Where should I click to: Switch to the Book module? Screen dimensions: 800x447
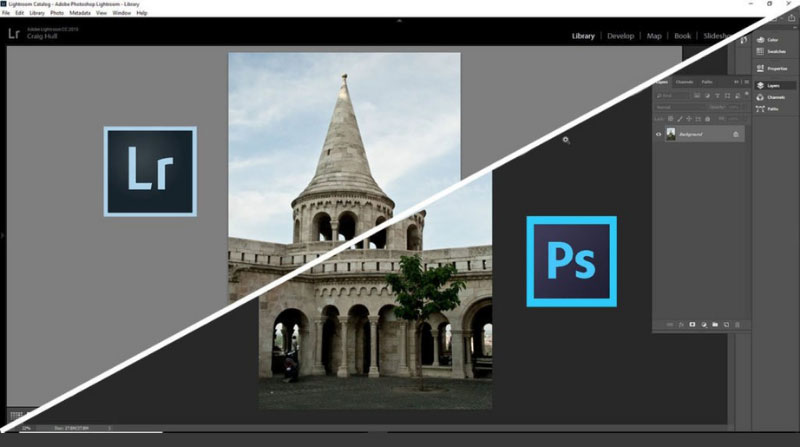point(682,36)
